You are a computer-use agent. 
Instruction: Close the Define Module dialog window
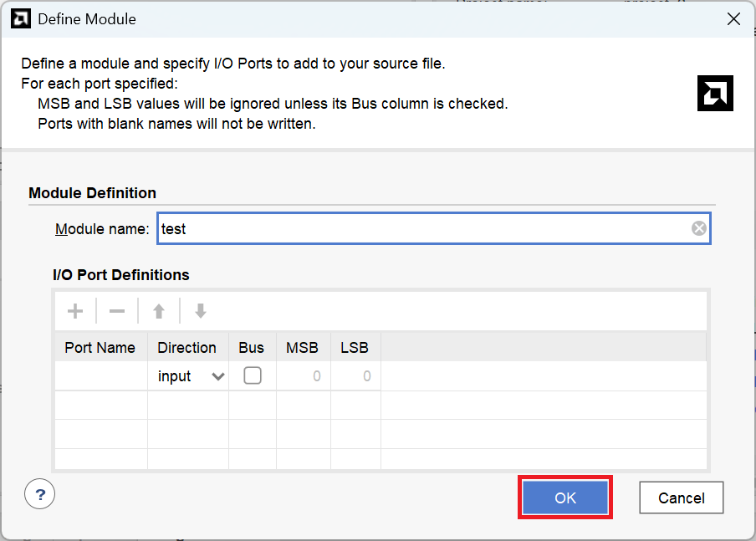click(733, 18)
